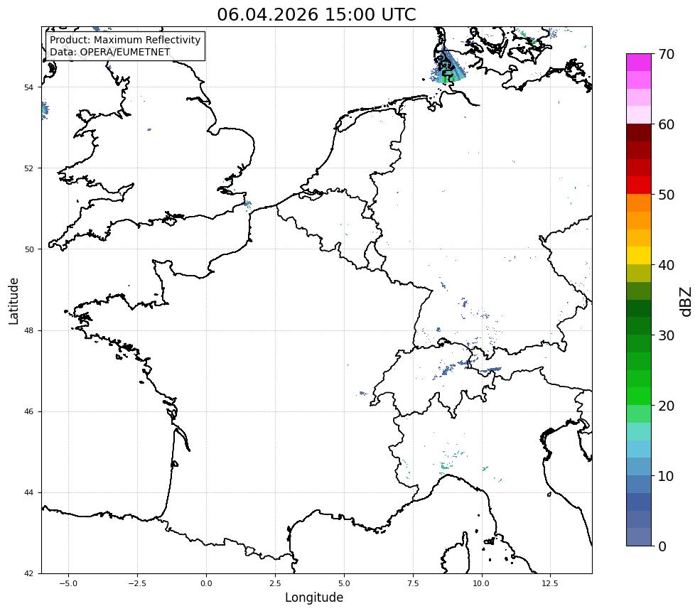Image resolution: width=700 pixels, height=611 pixels.
Task: Click the Data: OPERA/EUMETNET label
Action: click(110, 52)
